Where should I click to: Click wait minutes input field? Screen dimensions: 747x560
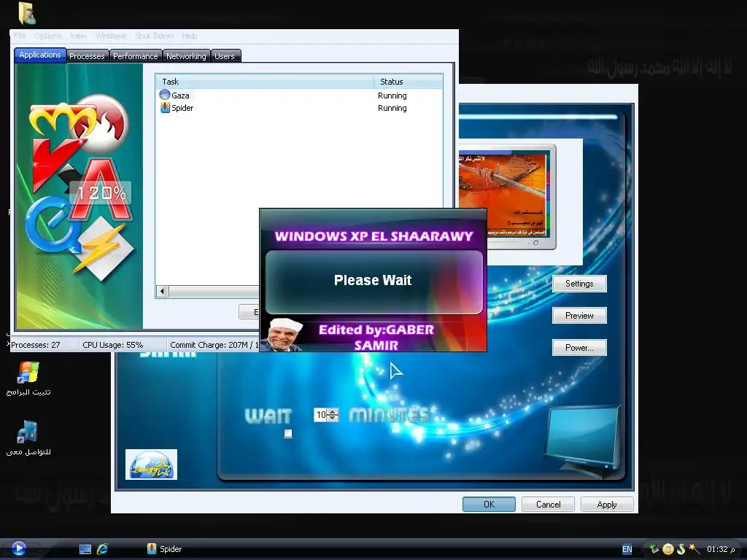tap(321, 415)
